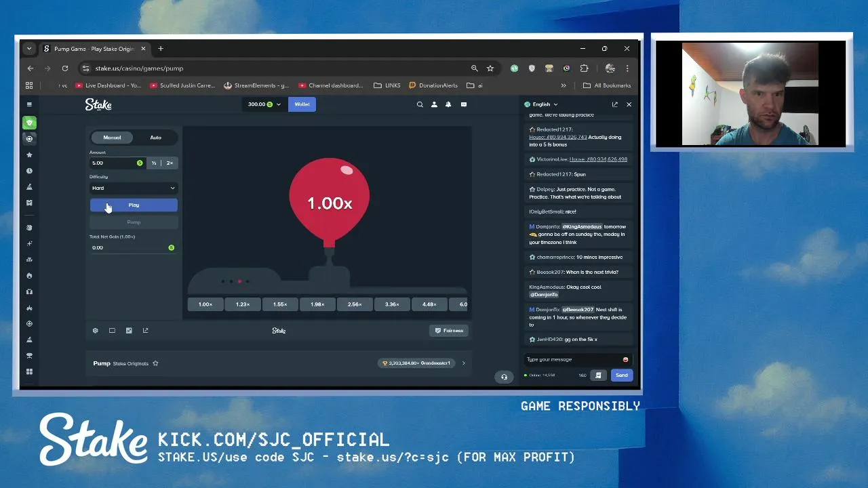Open chat rules icon beside Send
The height and width of the screenshot is (488, 868).
click(598, 375)
